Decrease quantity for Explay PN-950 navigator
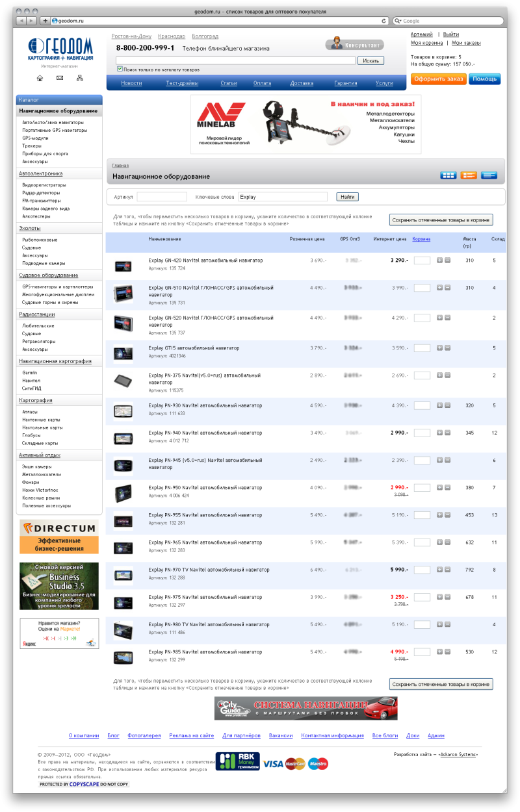Viewport: 520px width, 812px height. tap(447, 488)
